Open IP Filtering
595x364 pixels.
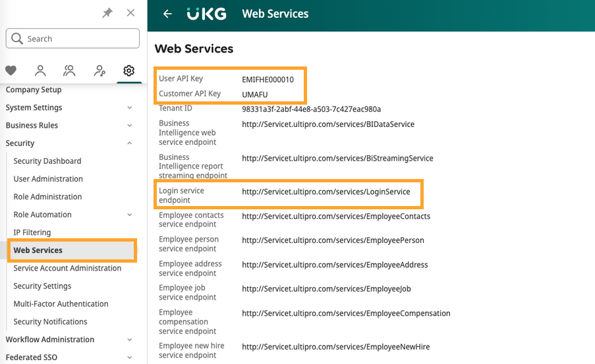(x=32, y=232)
